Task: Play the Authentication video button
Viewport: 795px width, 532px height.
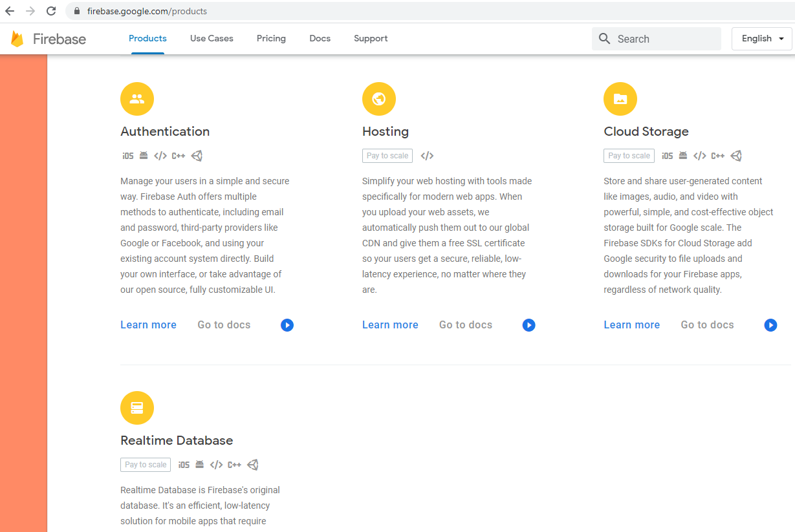Action: pos(287,325)
